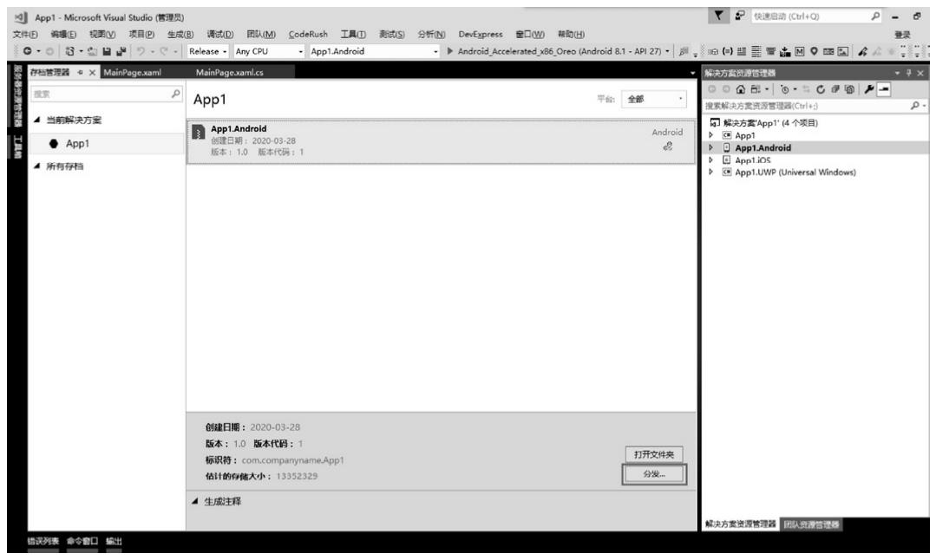This screenshot has height=560, width=936.
Task: Click the New Project toolbar icon
Action: point(70,51)
